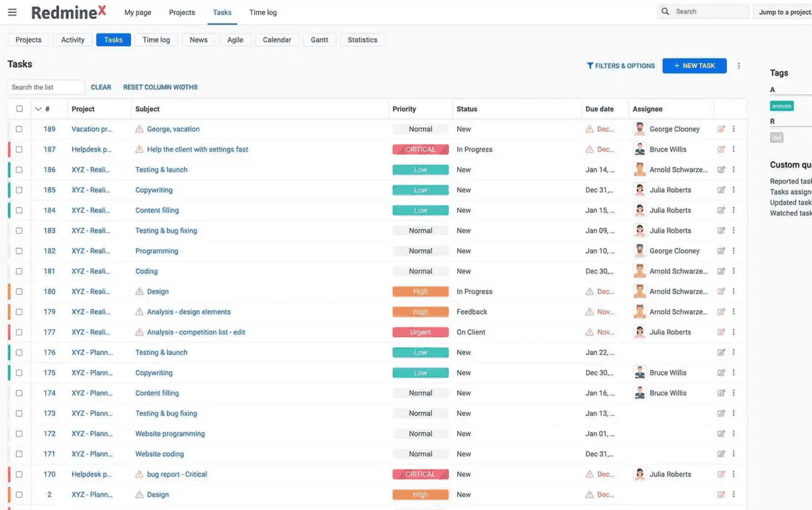The image size is (812, 510).
Task: Click the analysis tag swatch
Action: [781, 106]
